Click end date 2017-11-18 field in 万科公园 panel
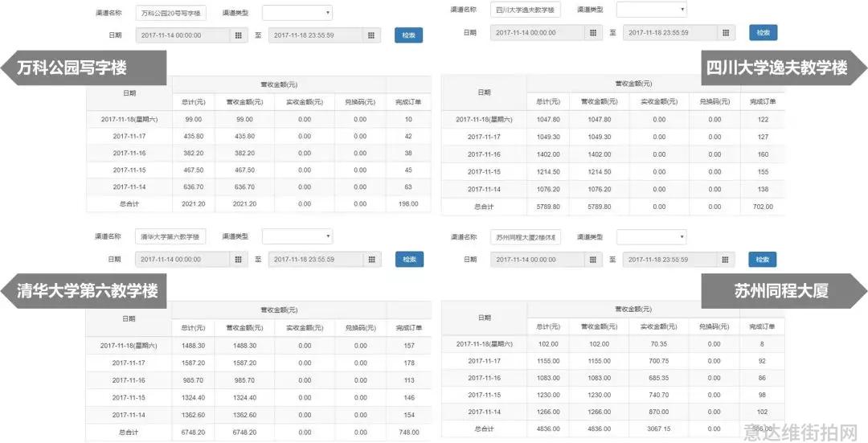 (x=317, y=35)
